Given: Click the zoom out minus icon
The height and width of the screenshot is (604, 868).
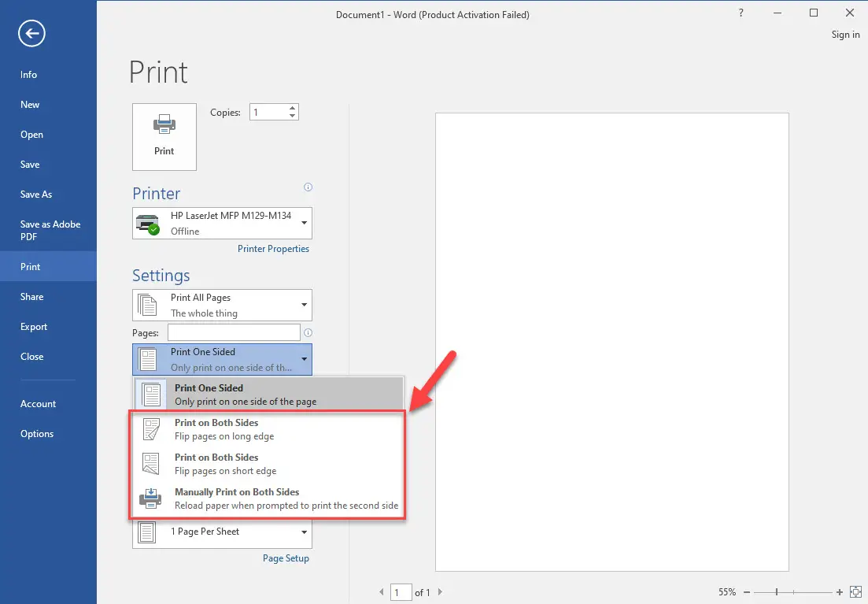Looking at the screenshot, I should (x=747, y=592).
